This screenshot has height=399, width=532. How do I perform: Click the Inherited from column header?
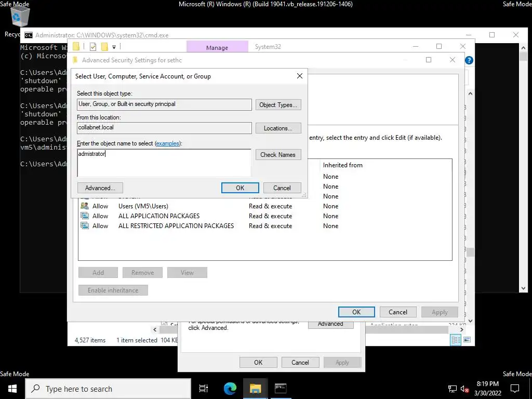(343, 165)
